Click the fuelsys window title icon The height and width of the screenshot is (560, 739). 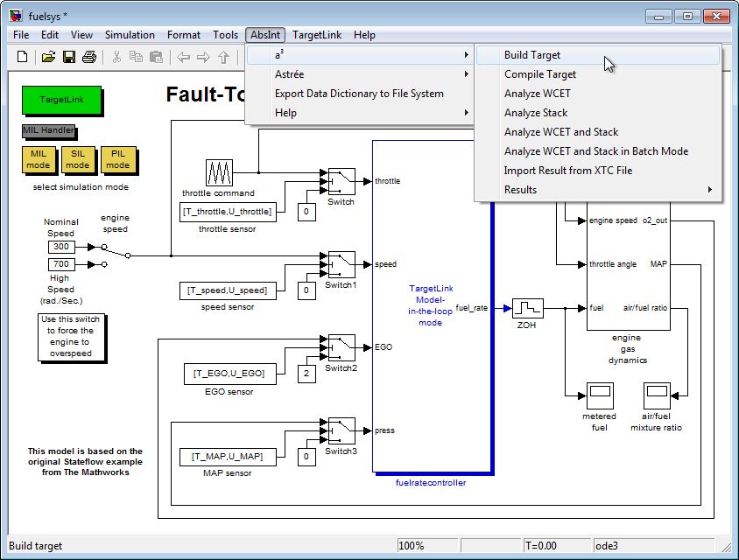pos(16,16)
